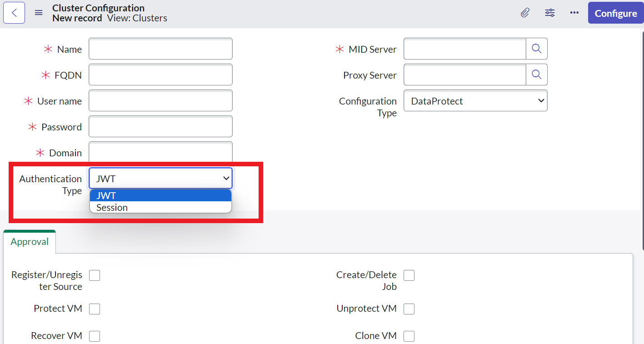Click into the Name text field
Viewport: 644px width, 344px height.
coord(160,49)
